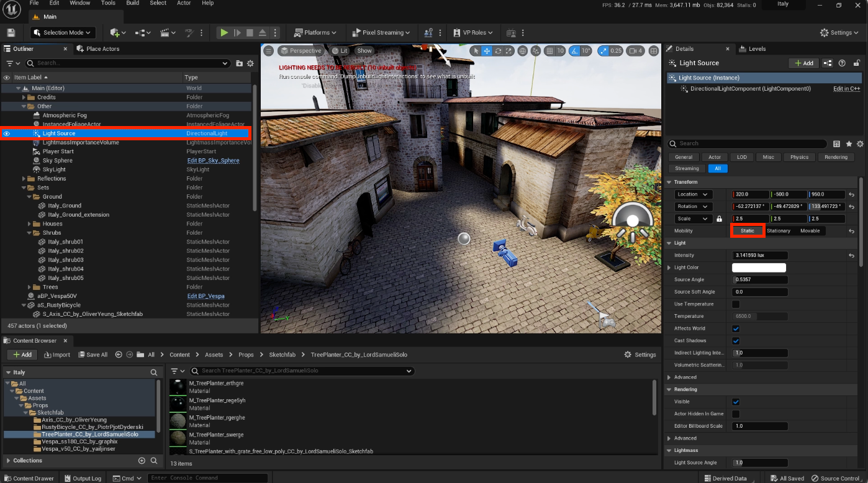Switch to the Place Actors tab

[x=99, y=49]
